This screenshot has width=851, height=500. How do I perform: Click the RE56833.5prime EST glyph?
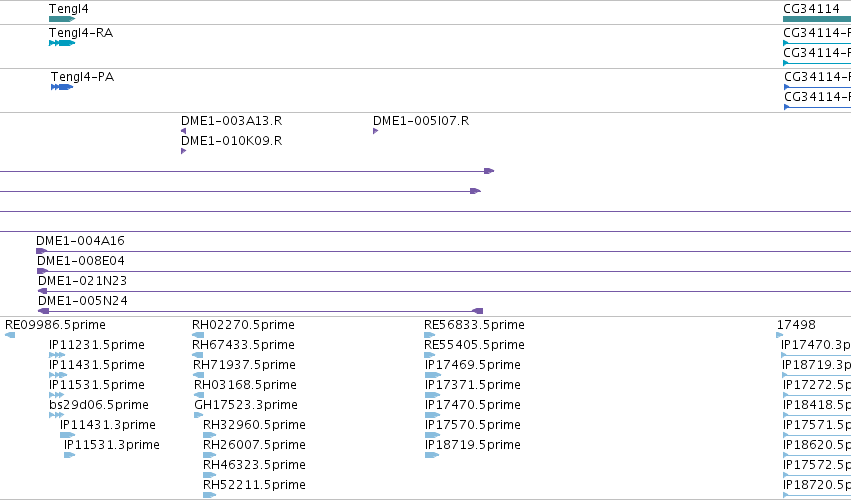[430, 335]
